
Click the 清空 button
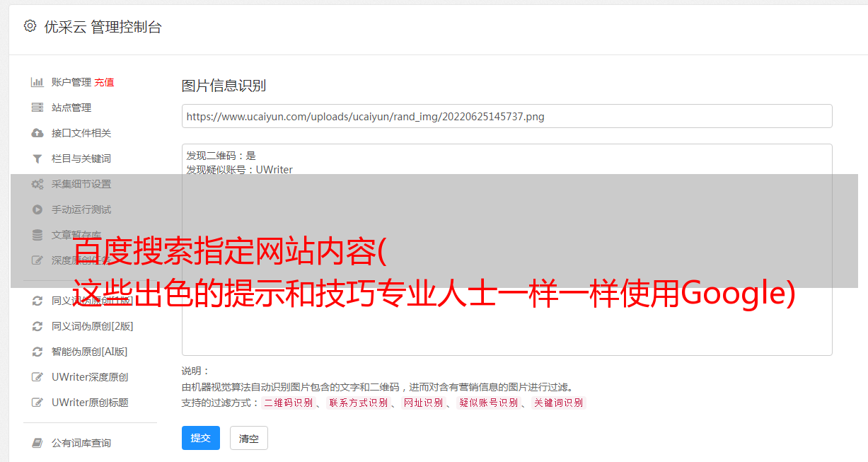(249, 438)
